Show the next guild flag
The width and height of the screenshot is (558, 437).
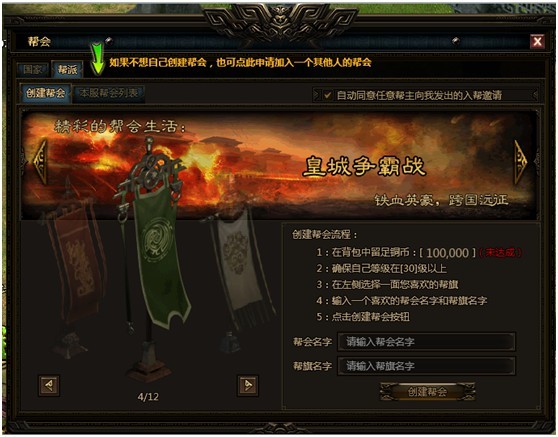(x=248, y=385)
